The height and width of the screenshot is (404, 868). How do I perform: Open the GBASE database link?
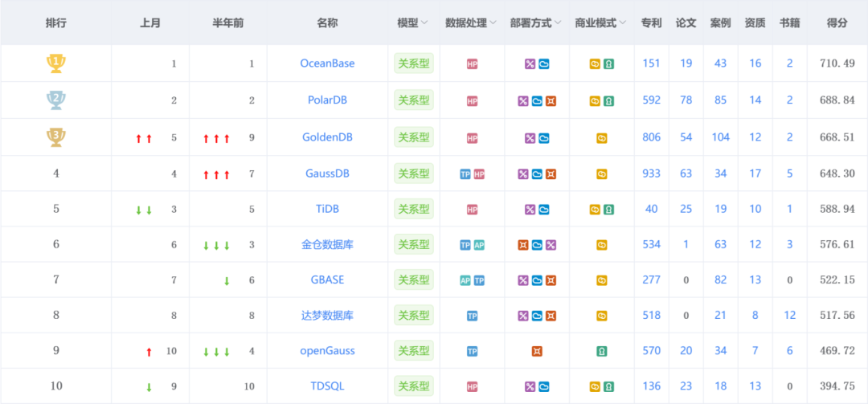[x=327, y=280]
